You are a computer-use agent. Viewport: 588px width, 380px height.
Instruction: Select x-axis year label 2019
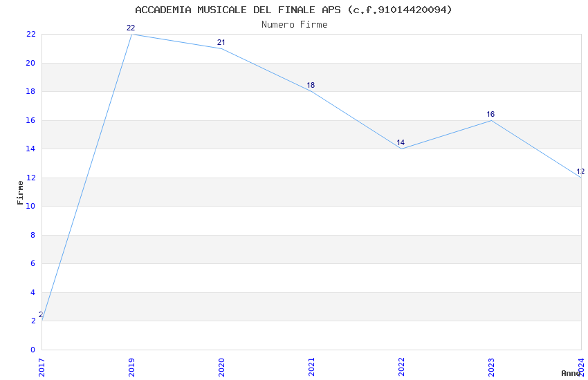[131, 368]
